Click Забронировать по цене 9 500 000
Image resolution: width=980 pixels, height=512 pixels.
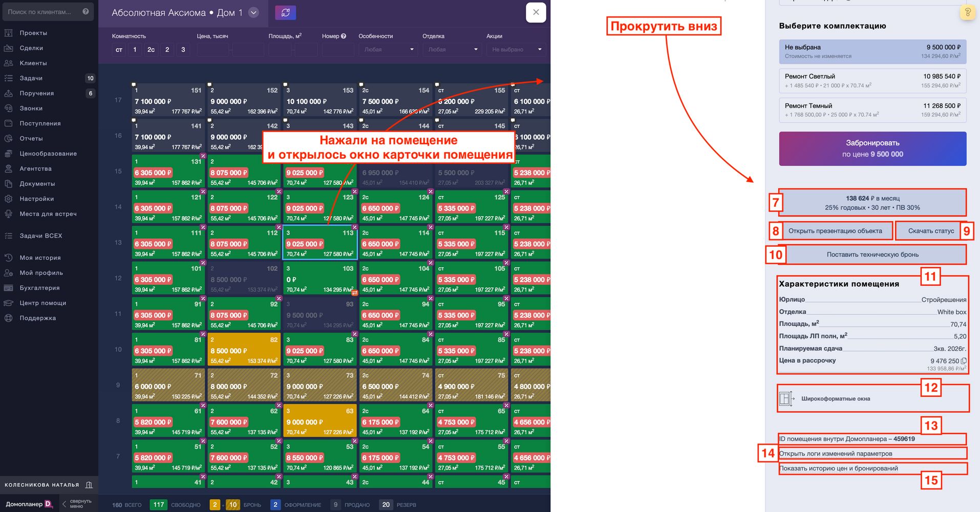pyautogui.click(x=872, y=148)
